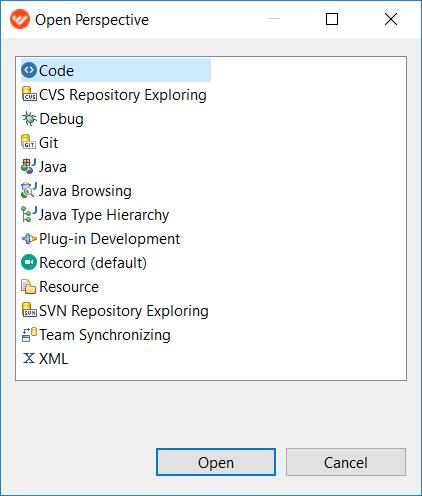
Task: Select the Resource folder icon
Action: [x=29, y=287]
